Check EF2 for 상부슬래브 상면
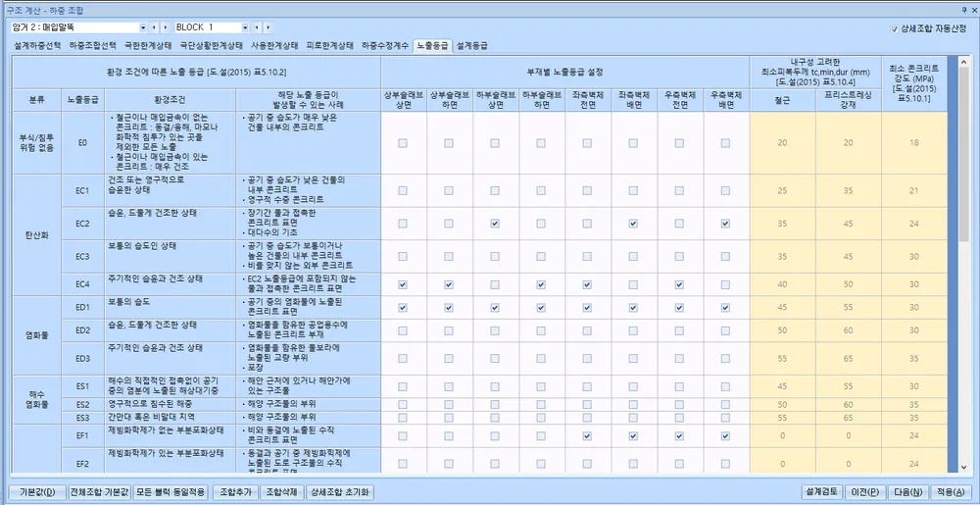Viewport: 980px width, 505px height. 403,464
